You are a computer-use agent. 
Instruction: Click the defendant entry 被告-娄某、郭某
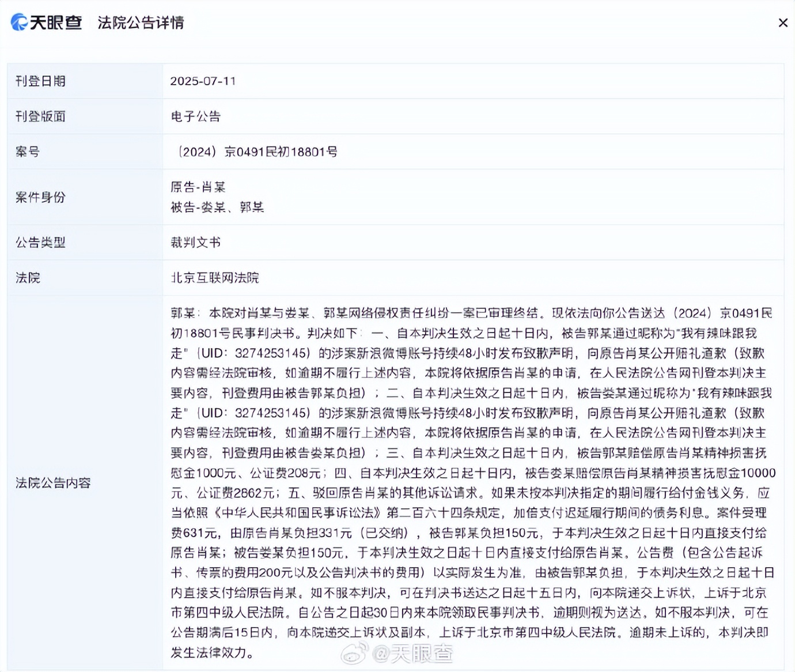[217, 207]
